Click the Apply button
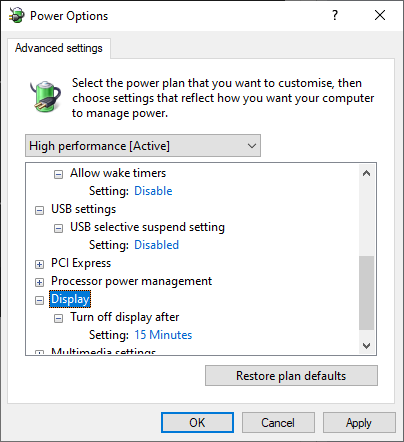Viewport: 404px width, 442px height. click(x=359, y=423)
